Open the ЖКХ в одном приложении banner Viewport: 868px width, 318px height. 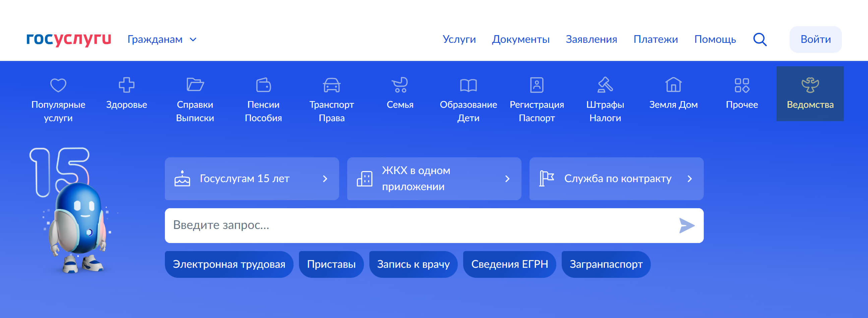pyautogui.click(x=434, y=179)
